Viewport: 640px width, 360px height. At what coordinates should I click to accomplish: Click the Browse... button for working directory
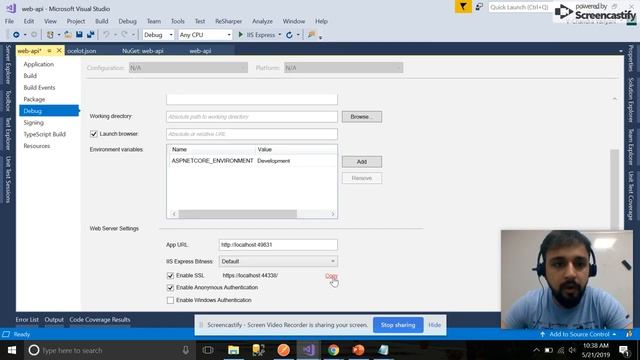362,117
